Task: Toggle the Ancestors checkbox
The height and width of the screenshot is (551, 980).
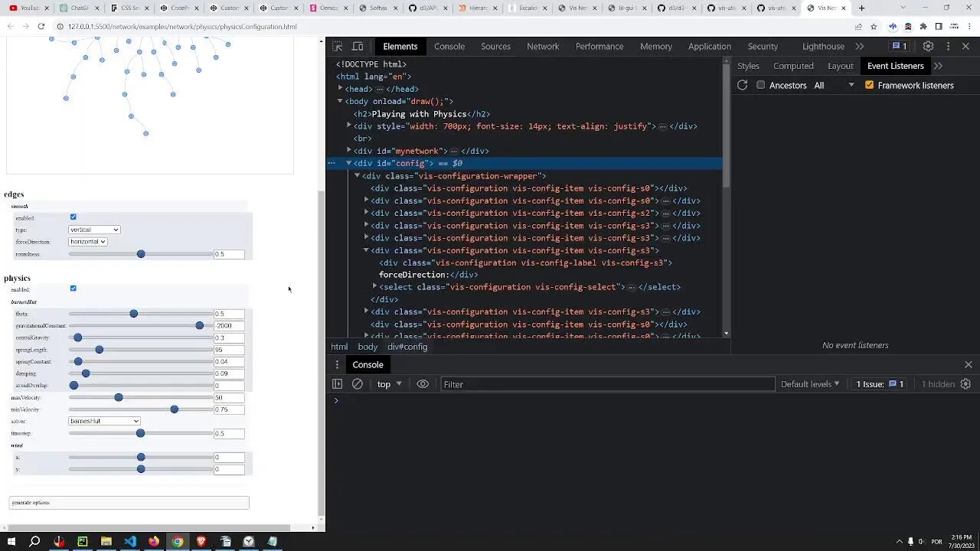Action: pyautogui.click(x=761, y=85)
